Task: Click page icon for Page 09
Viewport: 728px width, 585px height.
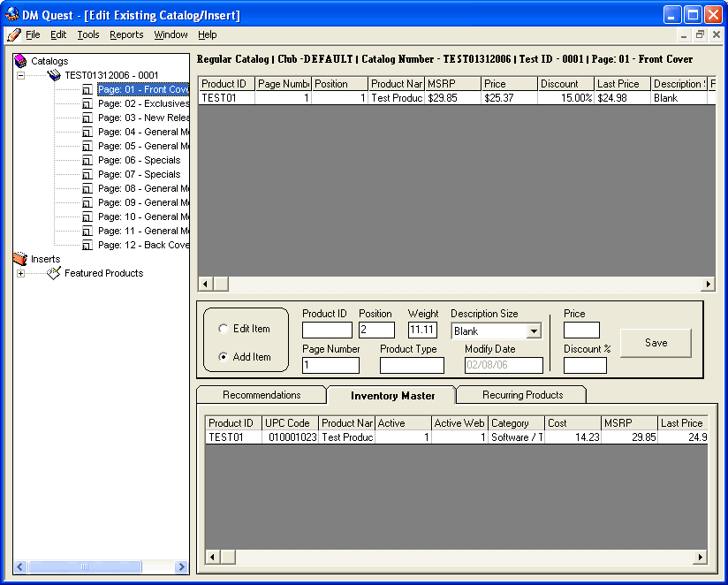Action: 87,203
